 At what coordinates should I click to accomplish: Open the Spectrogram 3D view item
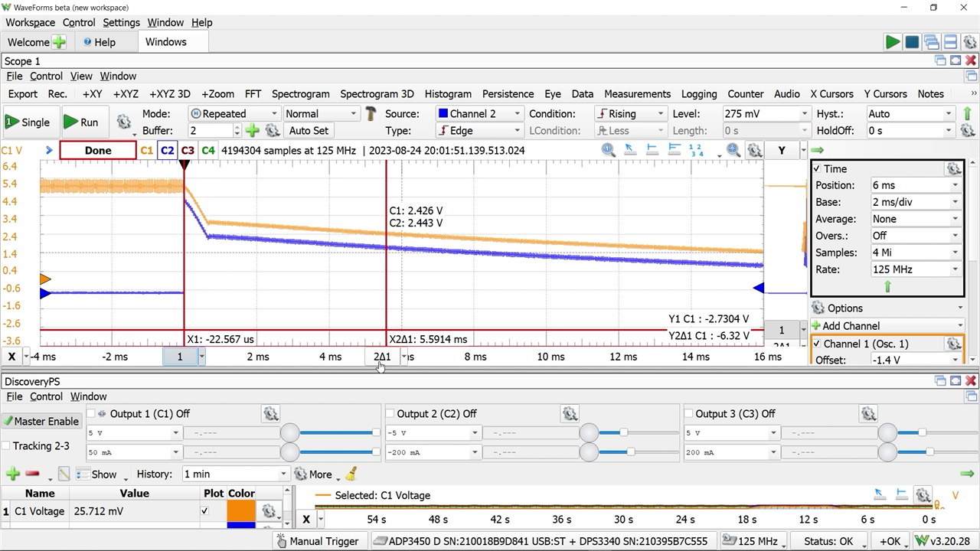(377, 94)
